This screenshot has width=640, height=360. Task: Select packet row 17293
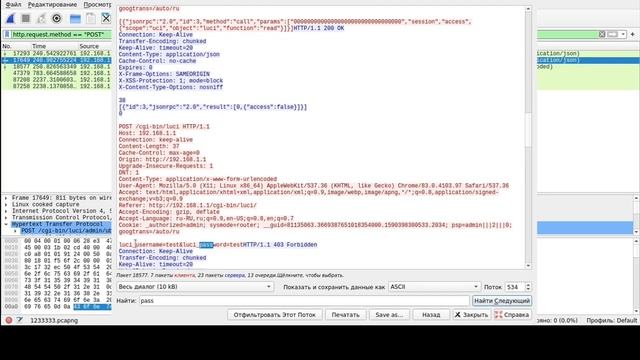point(56,53)
